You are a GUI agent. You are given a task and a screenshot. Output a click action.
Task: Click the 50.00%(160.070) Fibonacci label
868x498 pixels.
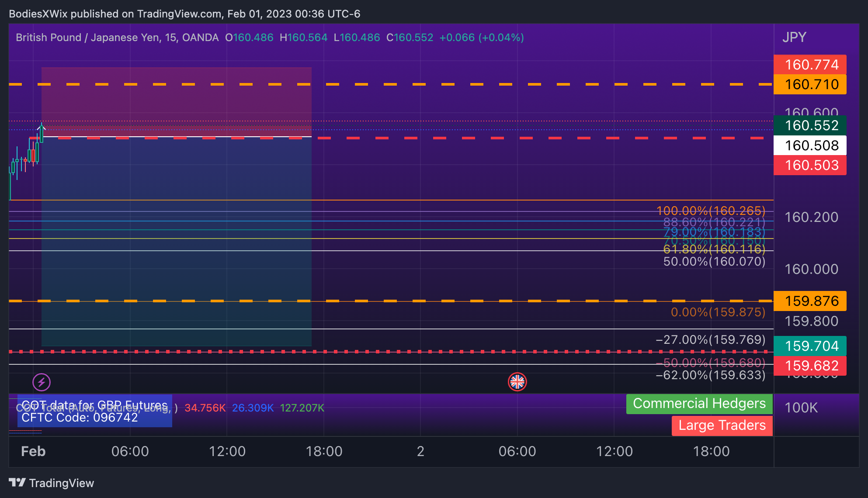714,262
